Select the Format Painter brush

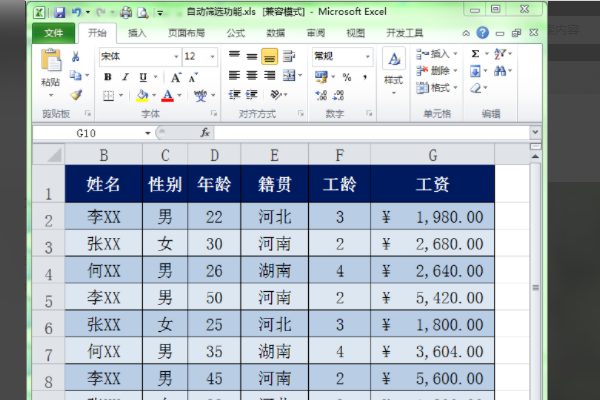click(x=76, y=94)
